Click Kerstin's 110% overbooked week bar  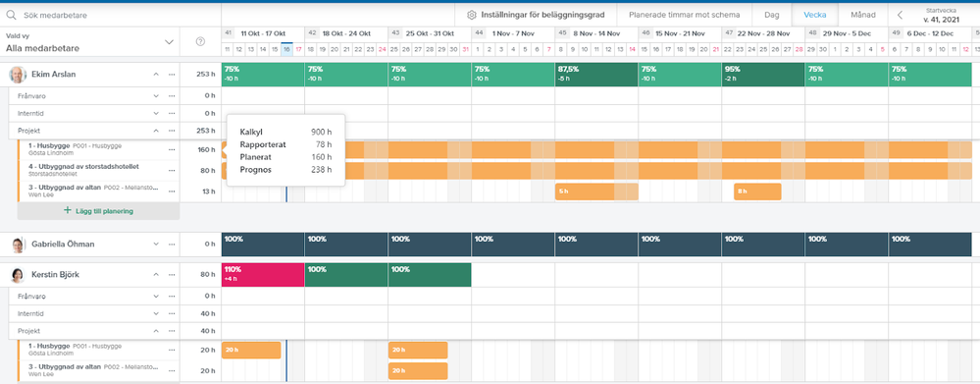click(263, 275)
